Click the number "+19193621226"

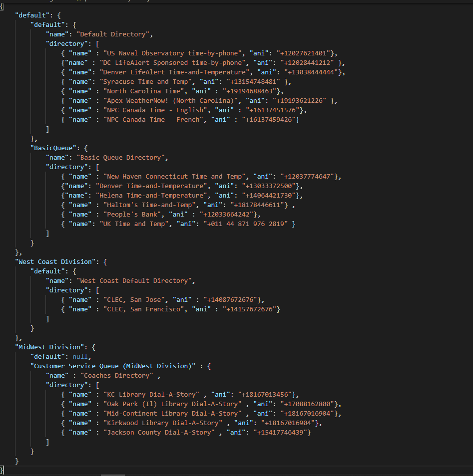tap(299, 100)
